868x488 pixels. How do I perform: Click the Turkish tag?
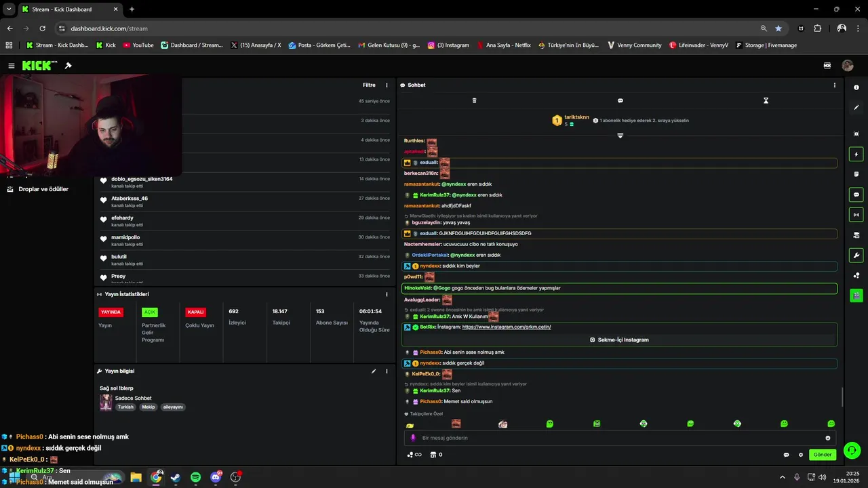pyautogui.click(x=125, y=407)
